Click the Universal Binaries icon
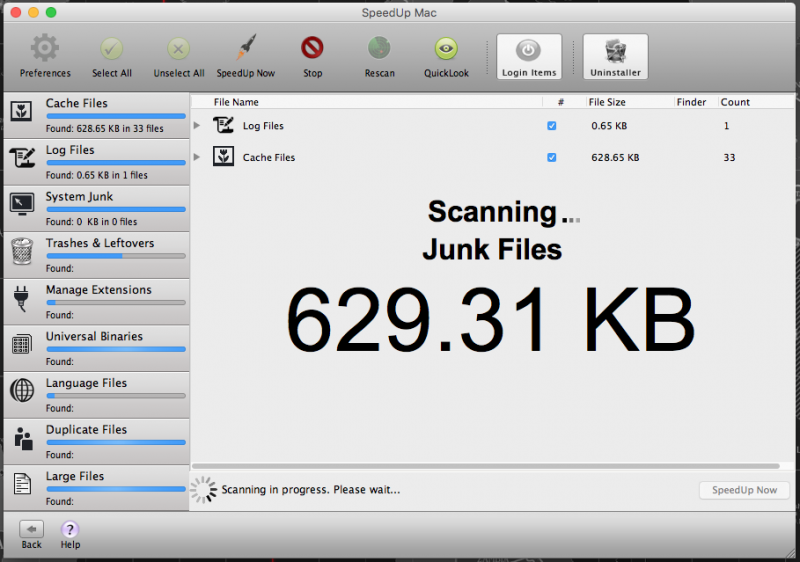This screenshot has height=562, width=800. (22, 344)
